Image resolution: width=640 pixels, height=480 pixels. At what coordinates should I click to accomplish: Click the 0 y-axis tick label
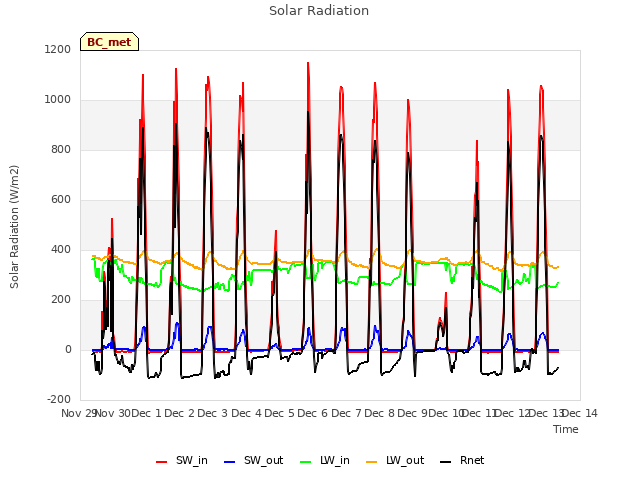tap(68, 349)
